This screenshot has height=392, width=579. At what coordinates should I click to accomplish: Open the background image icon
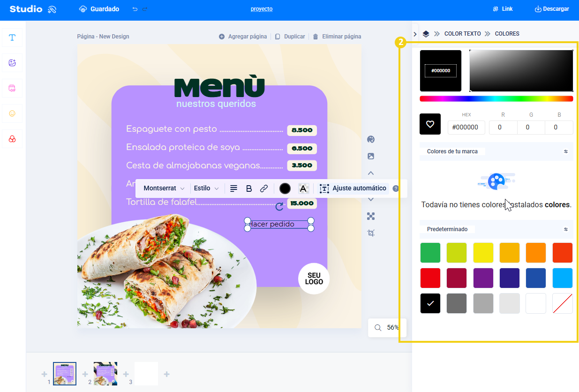click(x=371, y=156)
